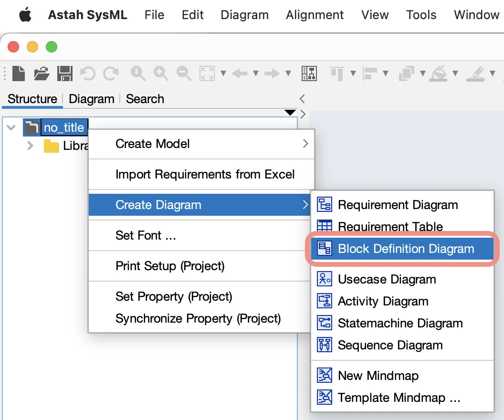Open the Tools menu in the menu bar
504x420 pixels.
(421, 15)
